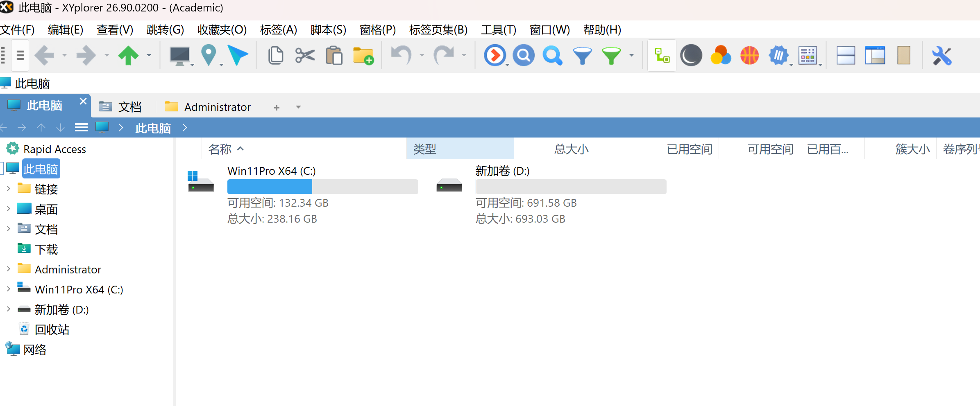The height and width of the screenshot is (406, 980).
Task: Click the toolbar Forward arrow
Action: pos(86,55)
